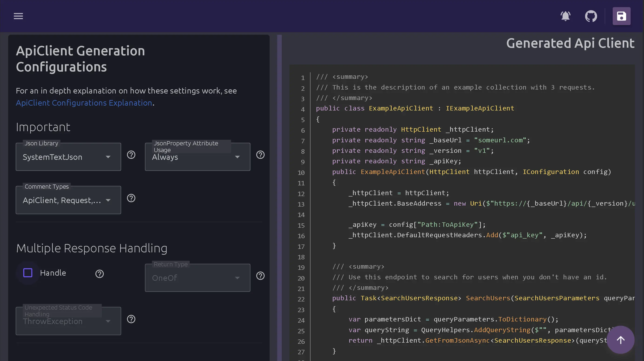This screenshot has width=644, height=361.
Task: Open the Json Library dropdown
Action: pos(108,157)
